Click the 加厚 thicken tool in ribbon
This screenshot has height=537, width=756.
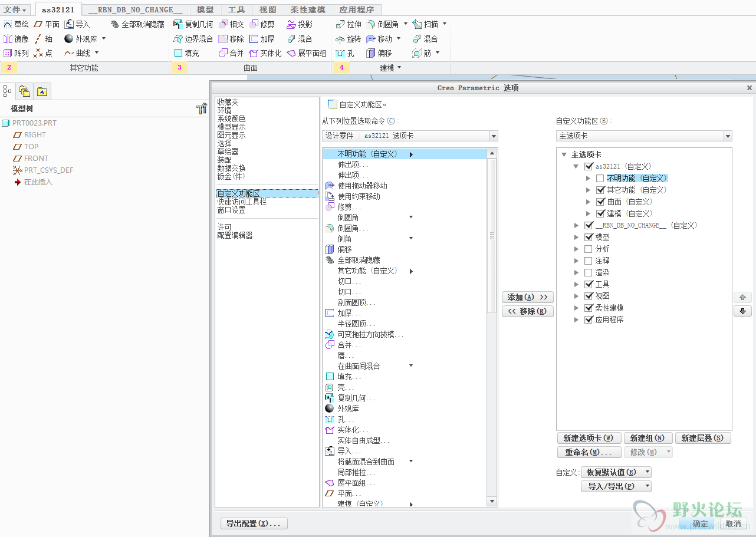(262, 39)
